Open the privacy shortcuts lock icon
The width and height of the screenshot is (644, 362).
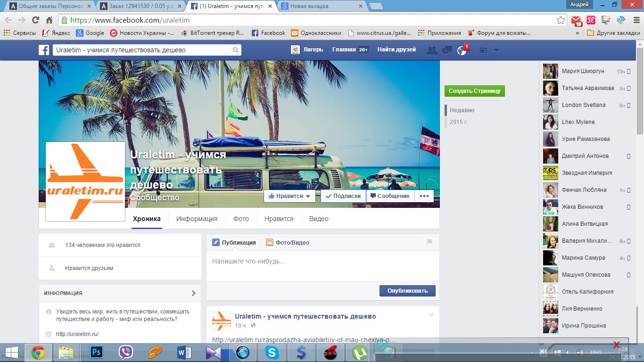[483, 50]
